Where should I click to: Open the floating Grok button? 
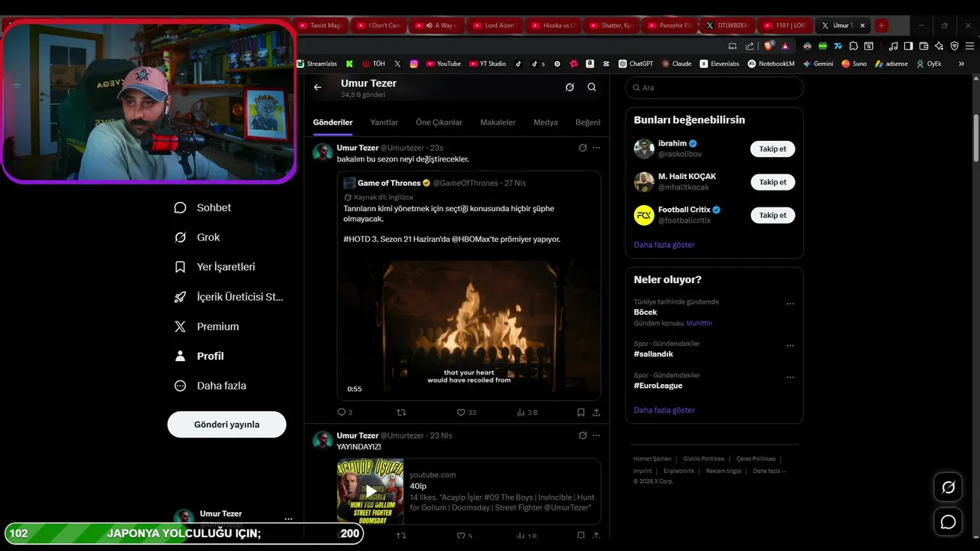tap(948, 487)
